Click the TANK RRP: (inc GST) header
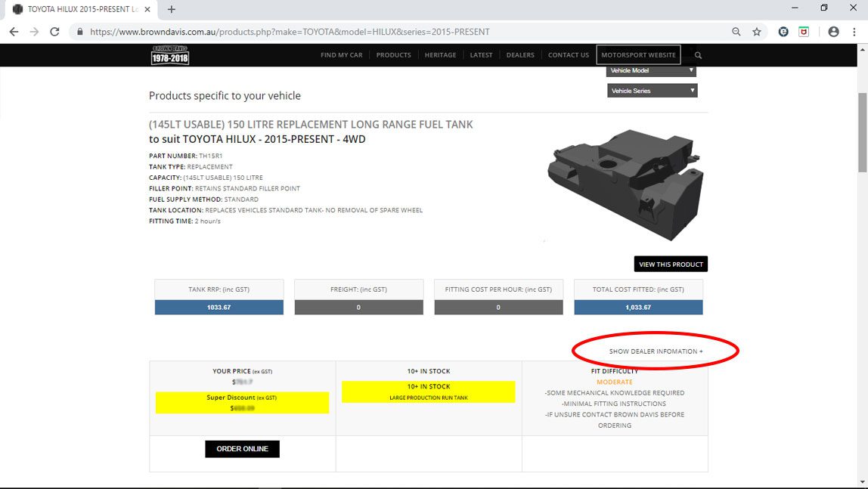The height and width of the screenshot is (489, 868). tap(219, 289)
